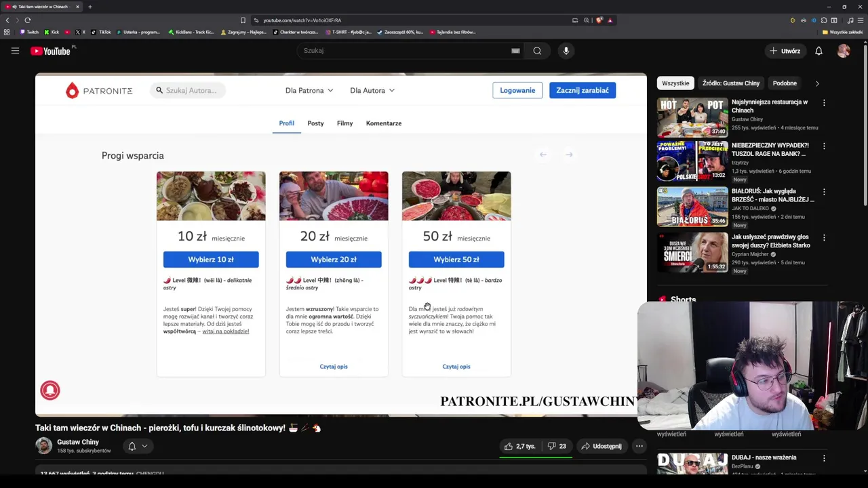The image size is (868, 488).
Task: Follow the 'witaj na pokładzie!' link
Action: 226,331
